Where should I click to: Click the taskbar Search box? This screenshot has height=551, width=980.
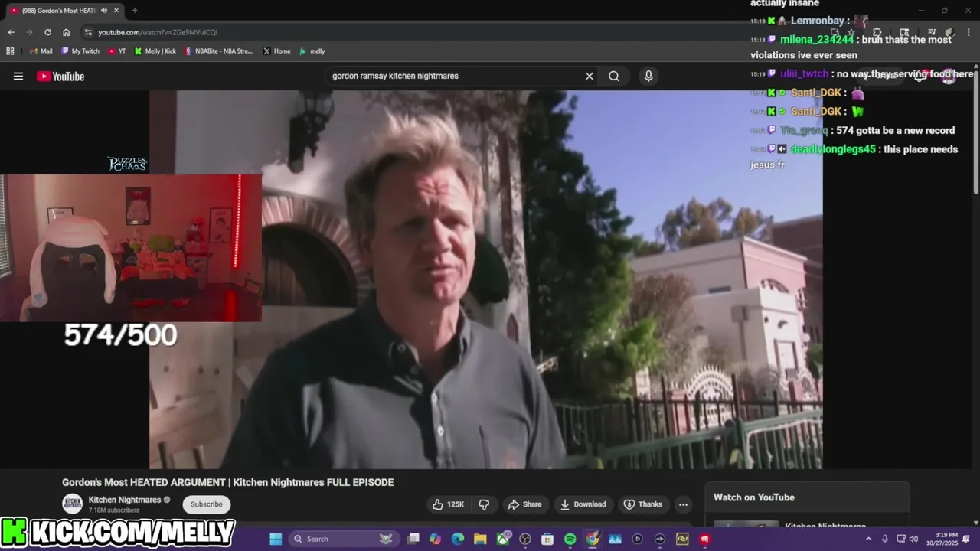[x=343, y=539]
